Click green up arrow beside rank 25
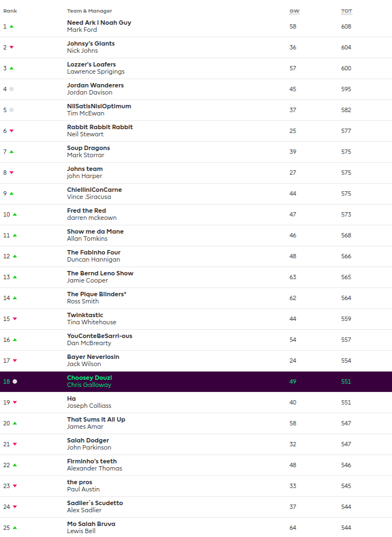The width and height of the screenshot is (392, 537). 15,528
